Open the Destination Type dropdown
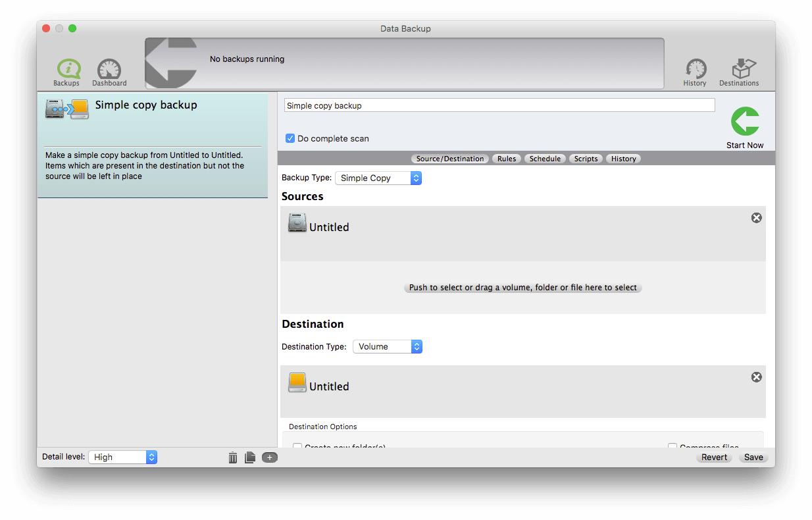The height and width of the screenshot is (520, 812). (388, 346)
